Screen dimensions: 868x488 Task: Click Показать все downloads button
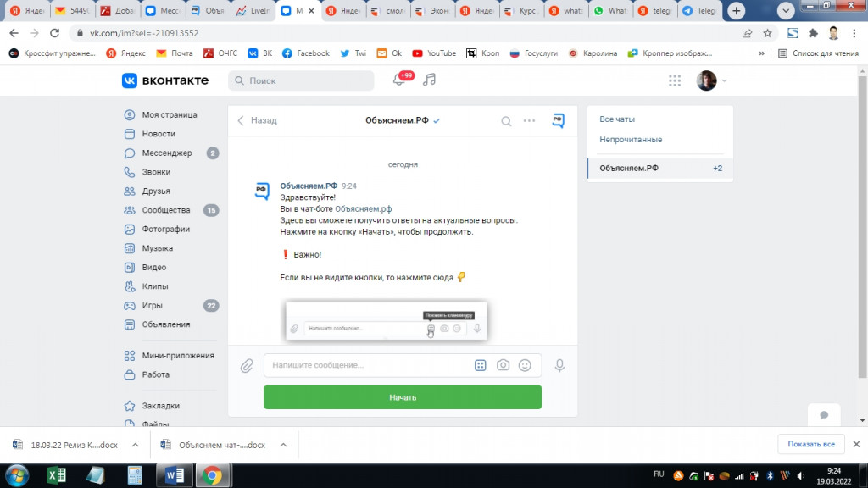tap(811, 444)
